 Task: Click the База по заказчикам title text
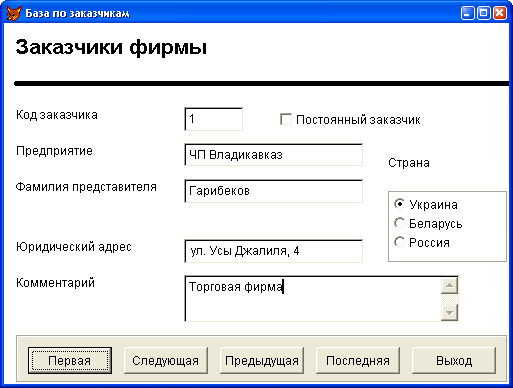tap(77, 13)
